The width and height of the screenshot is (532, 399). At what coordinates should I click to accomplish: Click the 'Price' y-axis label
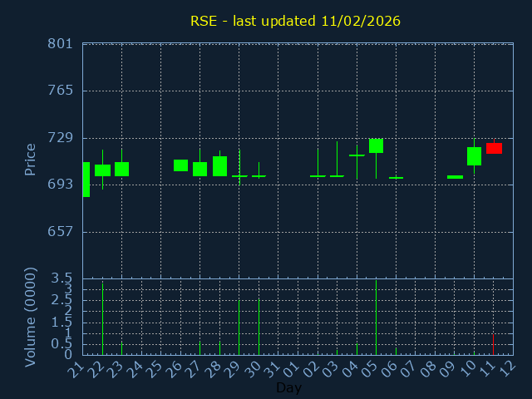[31, 160]
